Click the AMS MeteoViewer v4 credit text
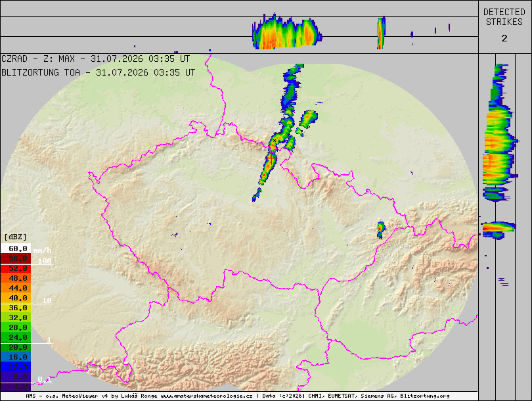Image resolution: width=532 pixels, height=401 pixels. pyautogui.click(x=91, y=396)
